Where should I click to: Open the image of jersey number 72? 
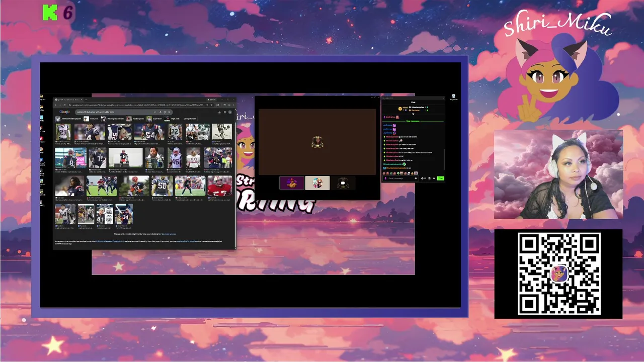pos(175,132)
